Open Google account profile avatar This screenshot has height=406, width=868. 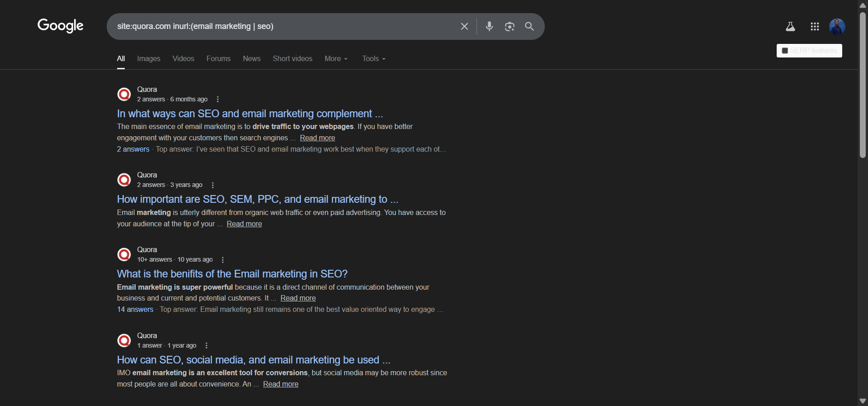pyautogui.click(x=837, y=26)
